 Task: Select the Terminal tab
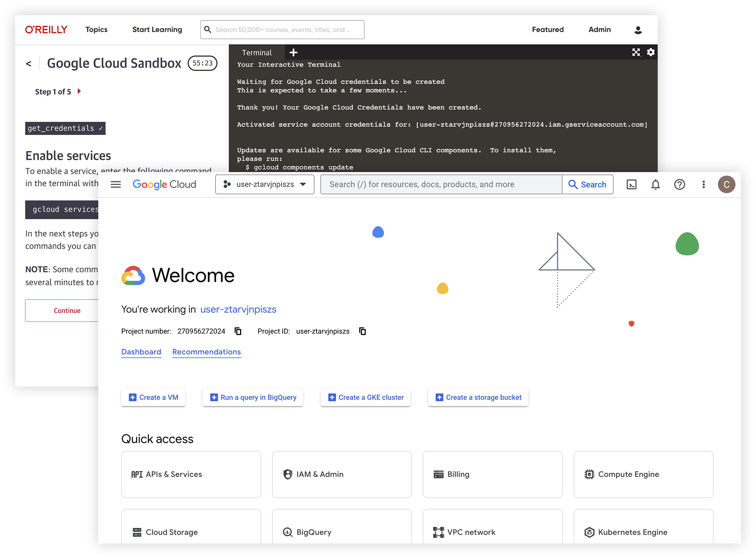[x=257, y=53]
